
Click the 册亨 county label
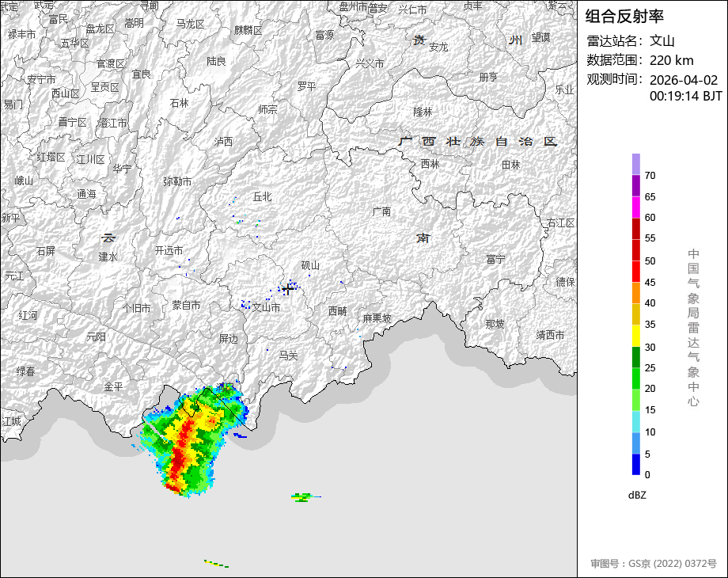489,77
